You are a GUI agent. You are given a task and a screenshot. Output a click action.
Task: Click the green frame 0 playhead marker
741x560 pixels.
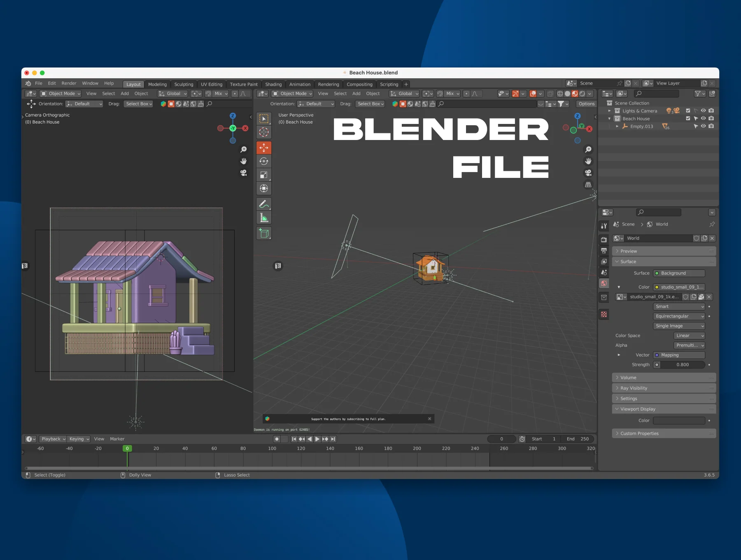click(127, 448)
